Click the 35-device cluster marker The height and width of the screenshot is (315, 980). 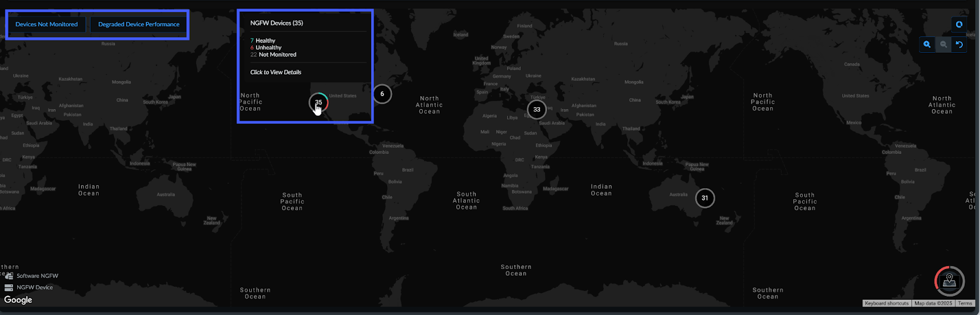pos(318,102)
